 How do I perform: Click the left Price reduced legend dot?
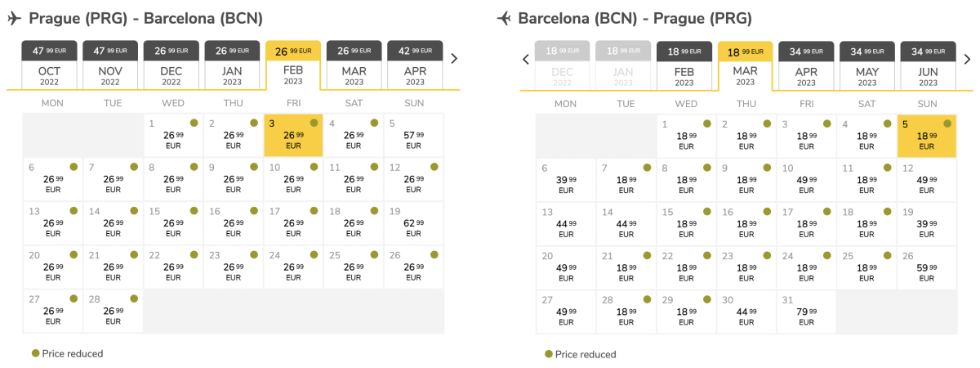(x=35, y=353)
